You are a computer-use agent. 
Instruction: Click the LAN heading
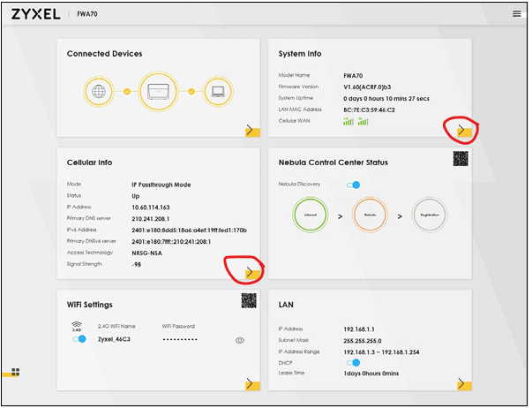[x=286, y=305]
